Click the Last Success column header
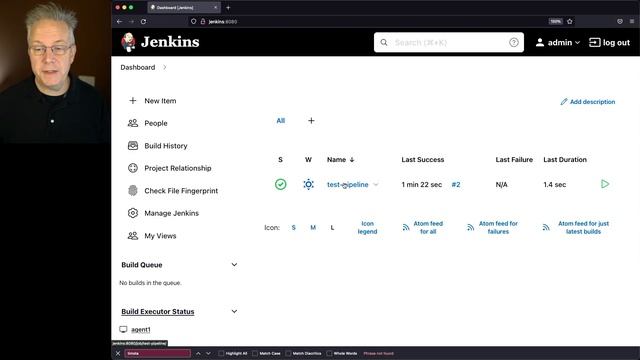The image size is (640, 360). [x=422, y=160]
